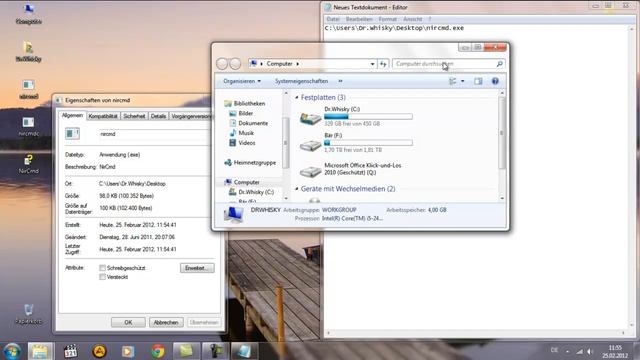This screenshot has height=360, width=640.
Task: Click the DE language indicator in taskbar
Action: (x=554, y=350)
